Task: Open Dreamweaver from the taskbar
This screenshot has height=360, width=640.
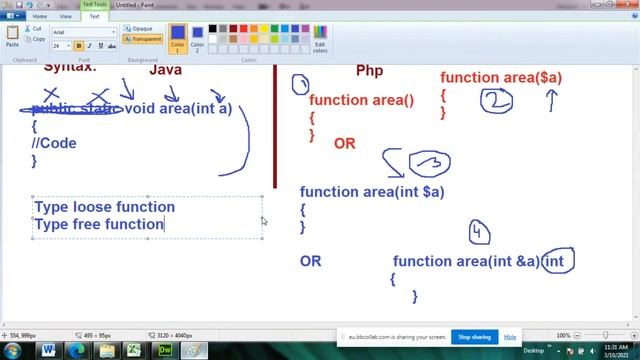Action: tap(165, 350)
